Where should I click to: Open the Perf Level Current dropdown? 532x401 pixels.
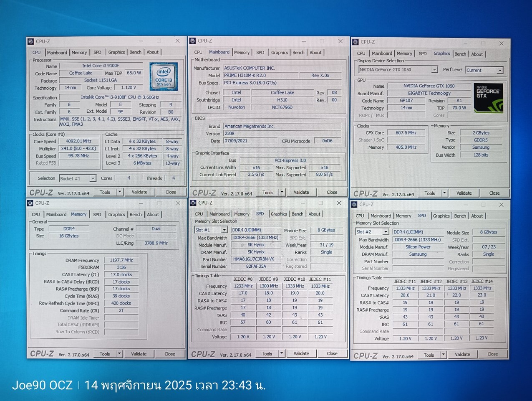coord(499,70)
